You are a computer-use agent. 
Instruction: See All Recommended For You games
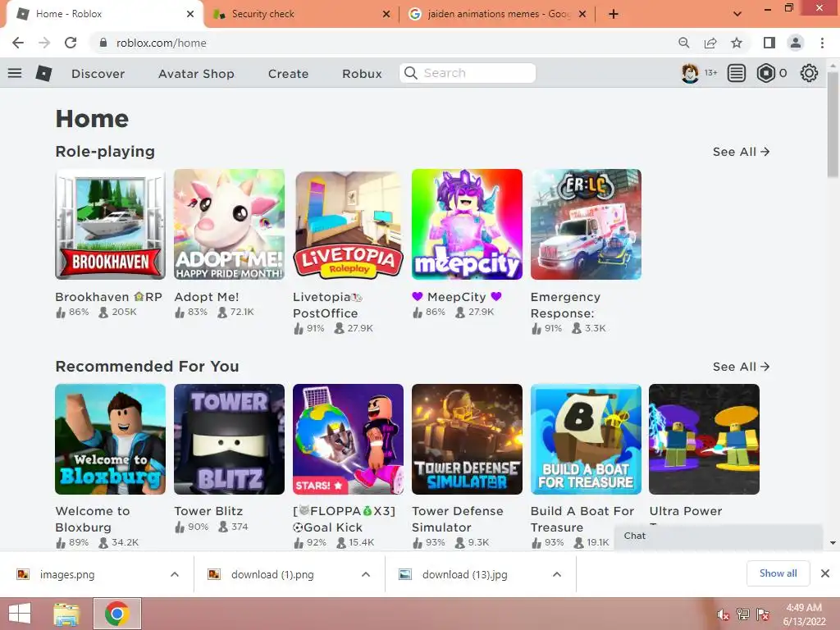point(741,367)
